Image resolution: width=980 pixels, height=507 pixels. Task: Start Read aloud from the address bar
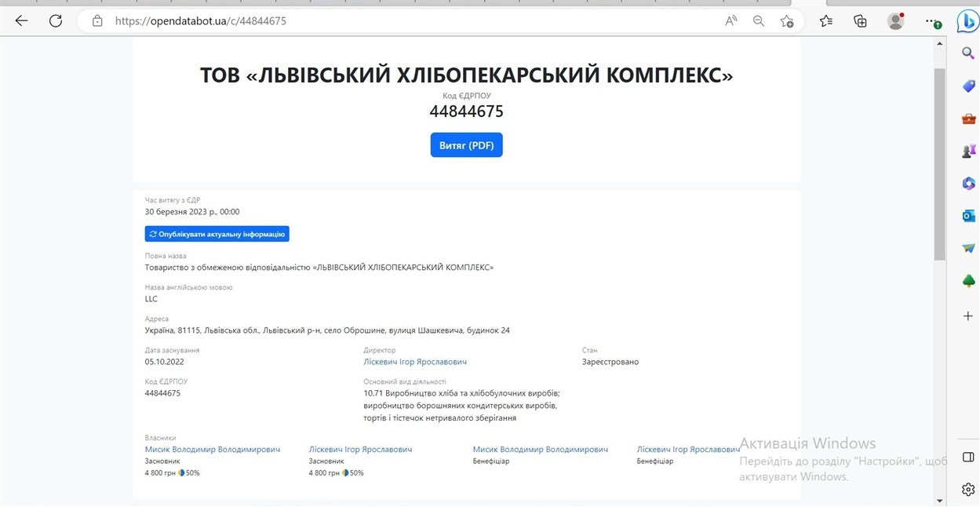coord(731,21)
